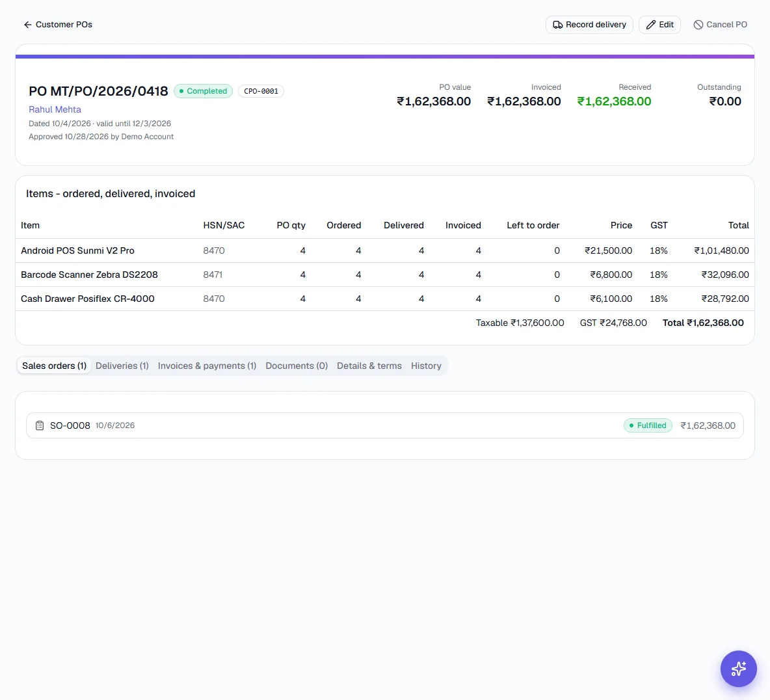Click the Barcode Scanner Zebra DS2208 item
The width and height of the screenshot is (770, 700).
[89, 275]
